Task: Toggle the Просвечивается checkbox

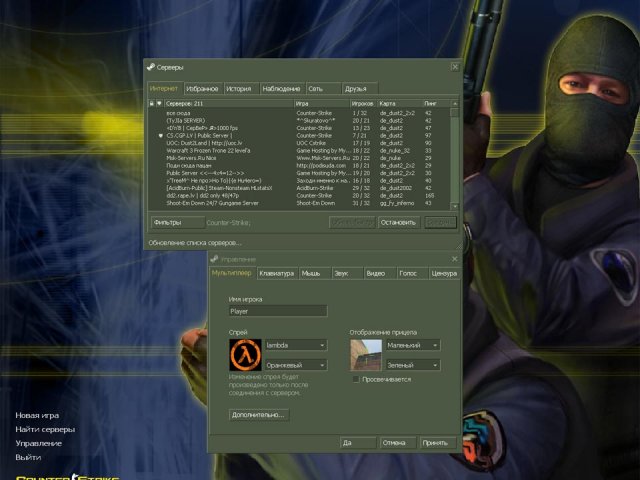Action: click(x=356, y=379)
